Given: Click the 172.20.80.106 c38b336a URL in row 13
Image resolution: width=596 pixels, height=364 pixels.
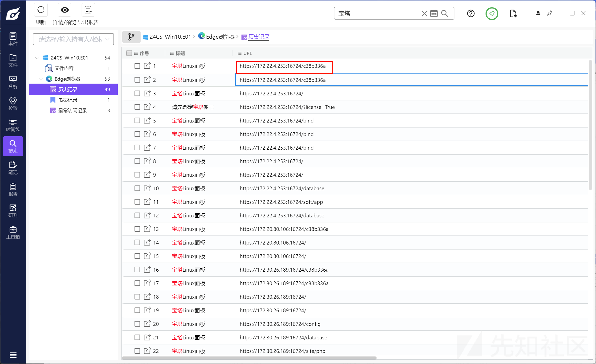Looking at the screenshot, I should (284, 229).
